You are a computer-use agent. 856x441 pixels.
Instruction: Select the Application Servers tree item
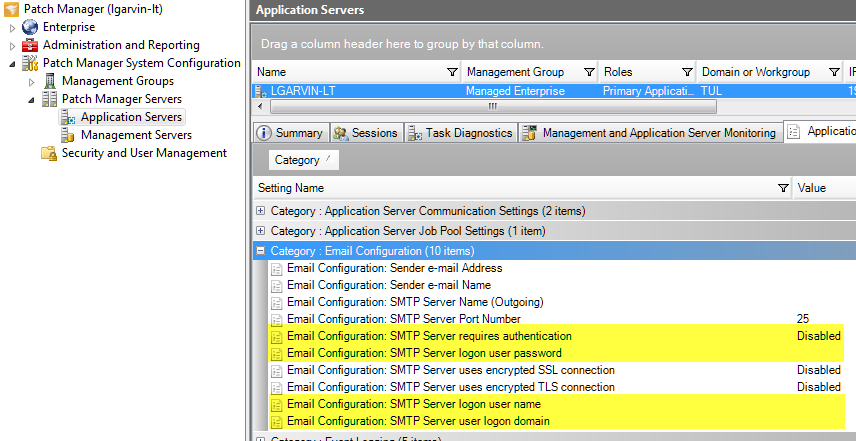coord(132,117)
